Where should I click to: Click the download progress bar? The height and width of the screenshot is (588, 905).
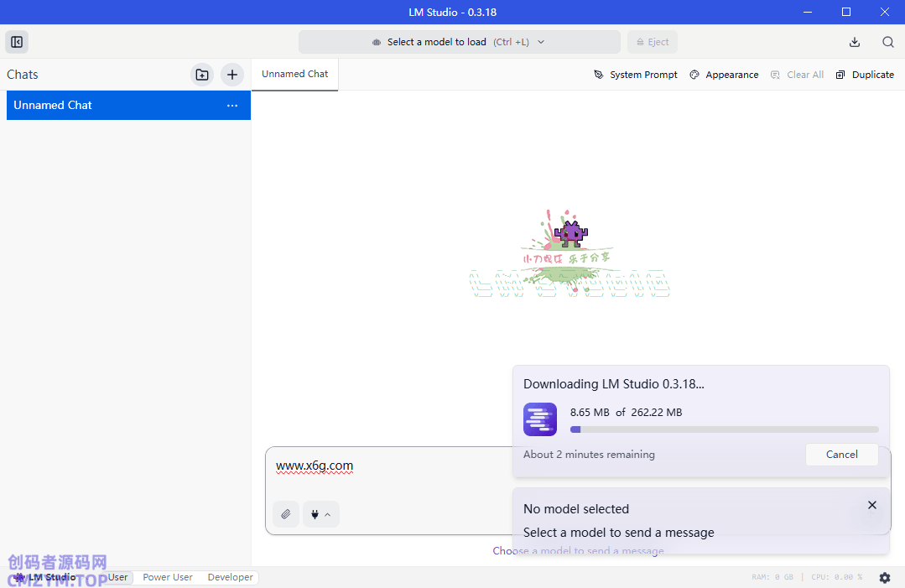coord(724,429)
